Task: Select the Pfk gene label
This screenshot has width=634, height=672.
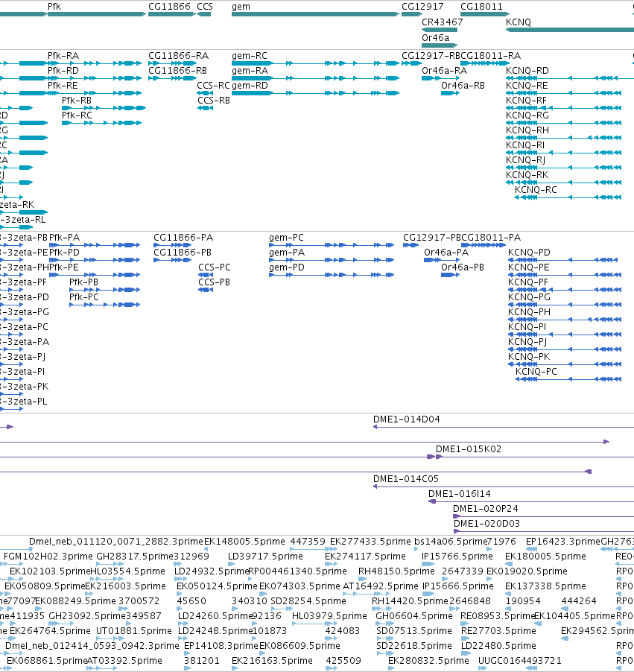Action: coord(54,7)
